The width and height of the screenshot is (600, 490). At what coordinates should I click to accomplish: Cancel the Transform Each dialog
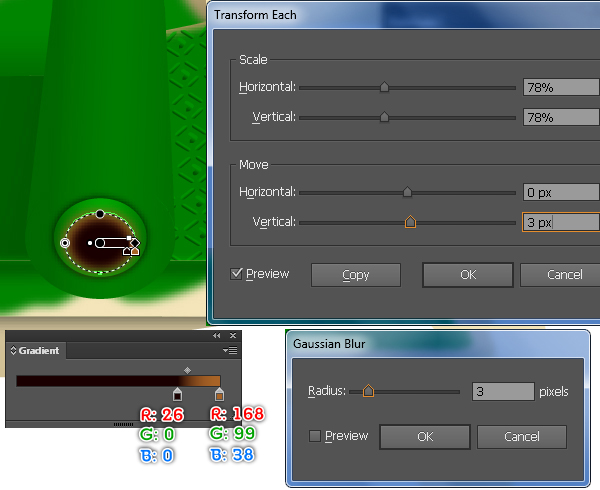click(560, 275)
